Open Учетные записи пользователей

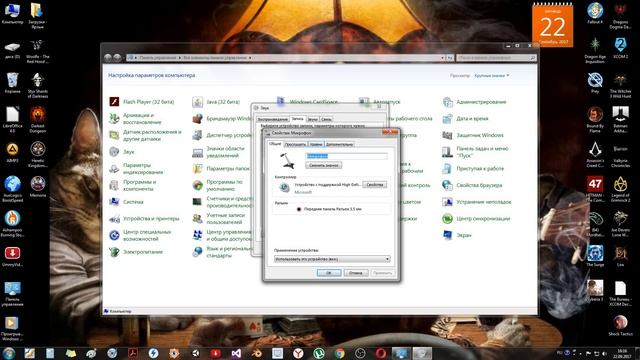219,218
